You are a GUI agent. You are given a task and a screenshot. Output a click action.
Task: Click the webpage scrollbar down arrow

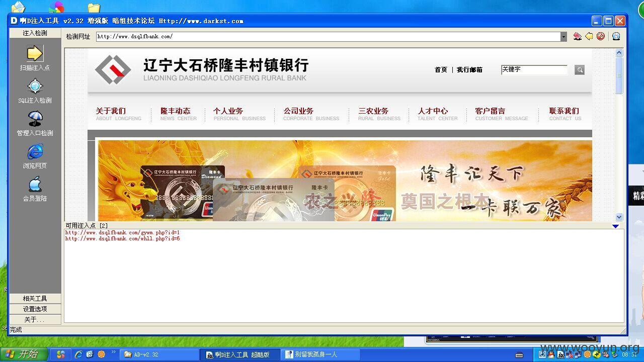click(x=619, y=217)
